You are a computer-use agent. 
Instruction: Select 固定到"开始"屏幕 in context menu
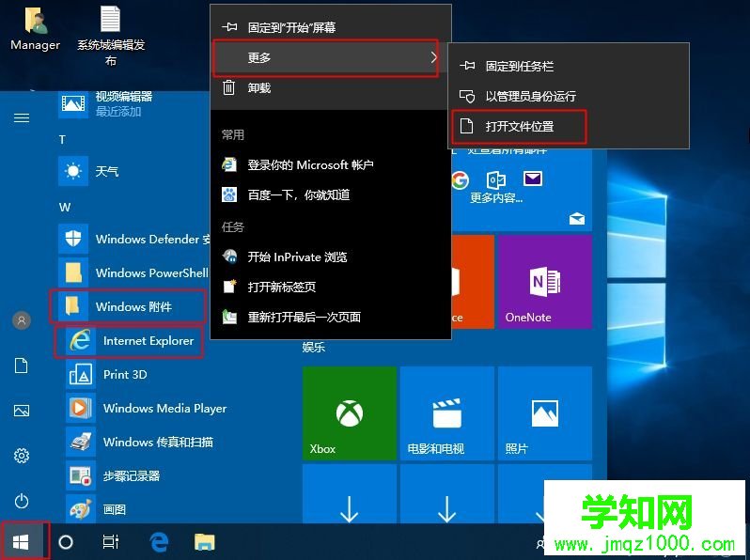coord(331,27)
